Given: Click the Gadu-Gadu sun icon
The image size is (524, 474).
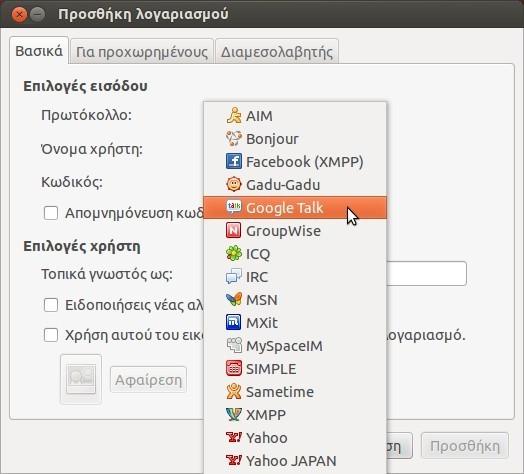Looking at the screenshot, I should [234, 185].
